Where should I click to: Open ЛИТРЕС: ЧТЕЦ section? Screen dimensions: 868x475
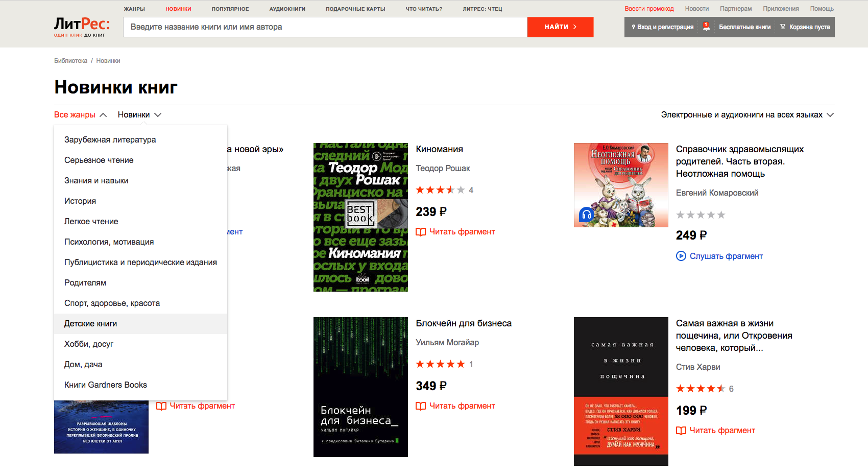483,9
